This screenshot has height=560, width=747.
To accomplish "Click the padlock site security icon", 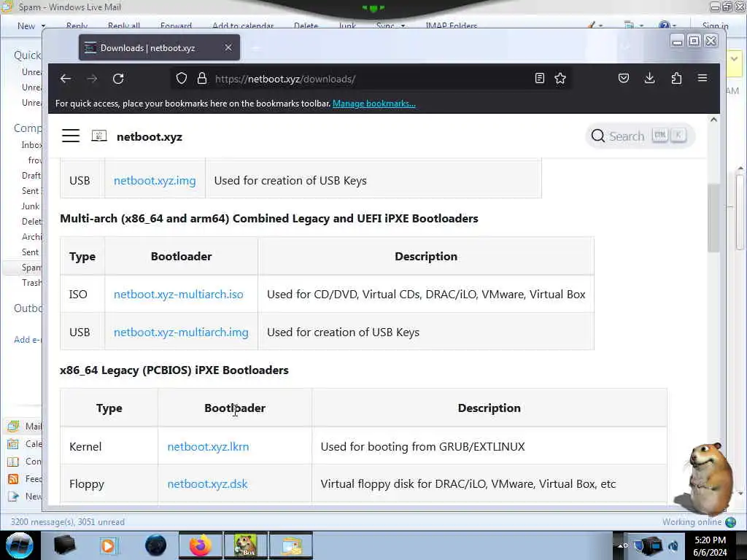I will pos(202,79).
